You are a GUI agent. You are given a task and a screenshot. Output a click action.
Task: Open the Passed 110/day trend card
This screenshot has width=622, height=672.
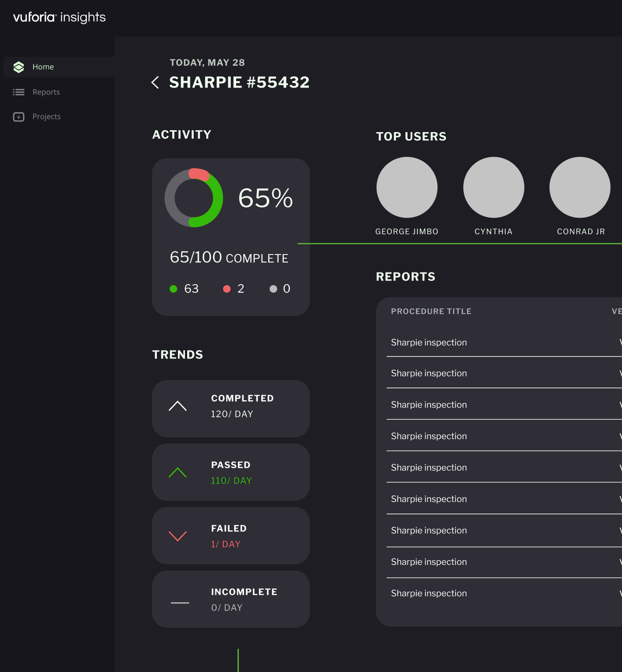(x=231, y=472)
